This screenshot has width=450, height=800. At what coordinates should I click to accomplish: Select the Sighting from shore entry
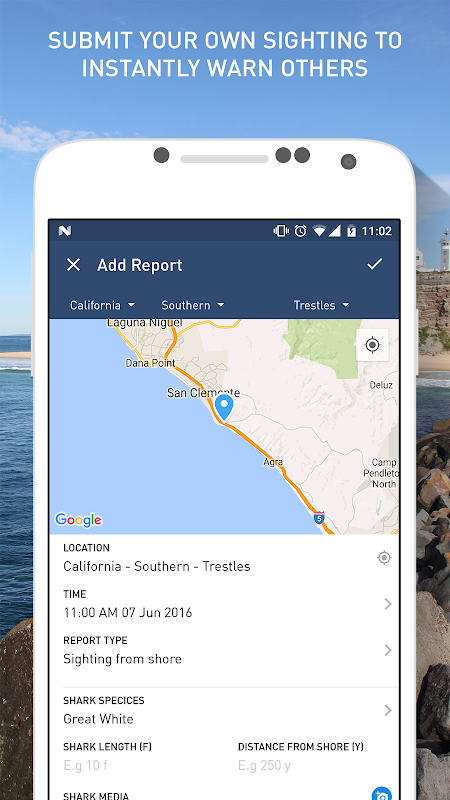[x=122, y=659]
